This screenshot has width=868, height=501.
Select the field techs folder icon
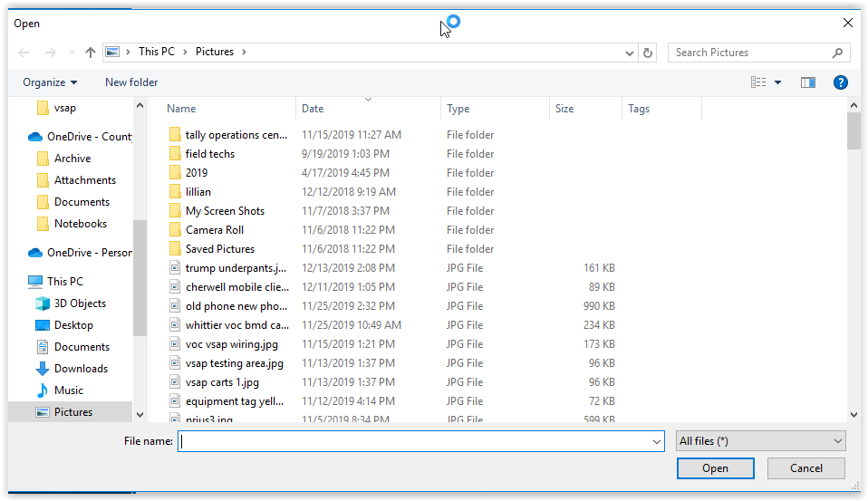(x=175, y=153)
